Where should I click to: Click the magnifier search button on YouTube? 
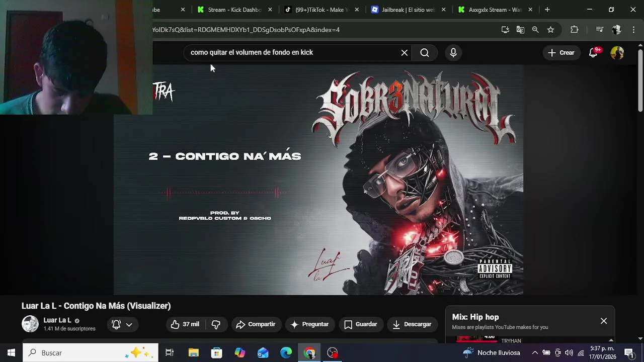425,53
